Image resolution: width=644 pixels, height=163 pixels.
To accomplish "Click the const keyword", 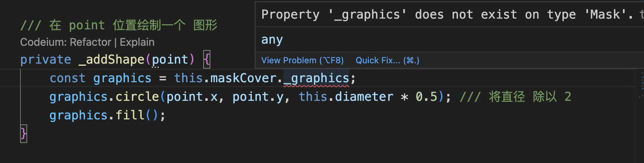I will (67, 78).
